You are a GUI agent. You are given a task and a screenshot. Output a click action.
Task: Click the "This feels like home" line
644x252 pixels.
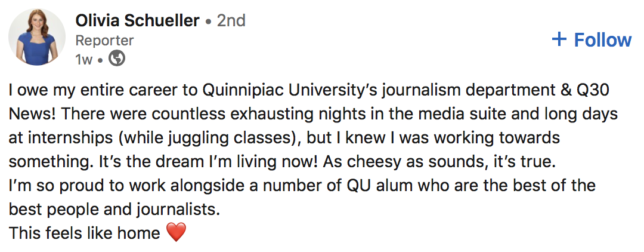click(x=84, y=232)
